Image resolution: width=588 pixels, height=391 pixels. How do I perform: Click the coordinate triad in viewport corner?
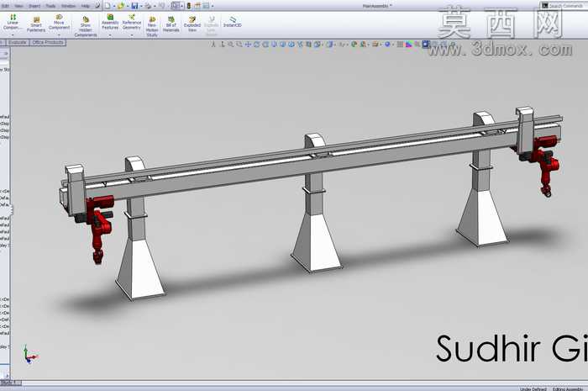tap(30, 354)
